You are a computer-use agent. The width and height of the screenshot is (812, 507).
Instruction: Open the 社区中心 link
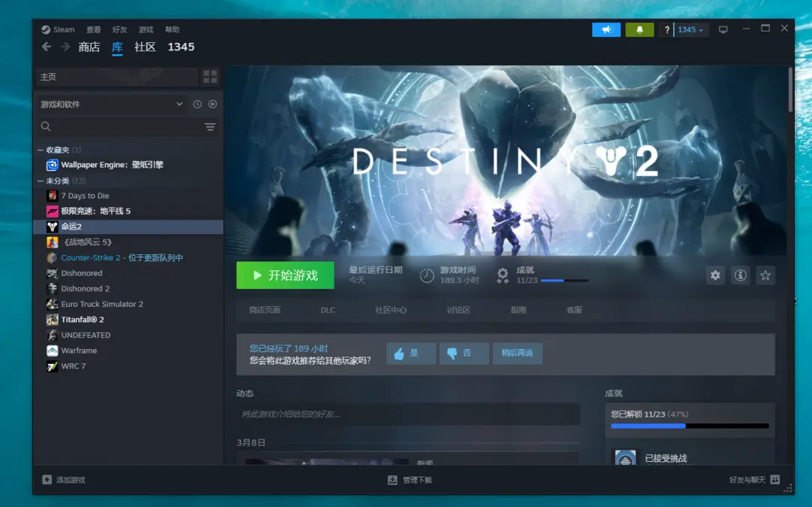pyautogui.click(x=391, y=310)
